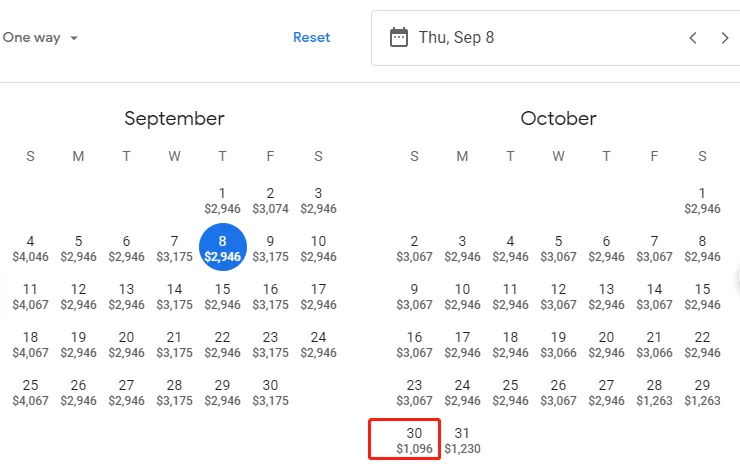The width and height of the screenshot is (740, 471).
Task: Select October 29 priced at $1,263
Action: coord(702,392)
